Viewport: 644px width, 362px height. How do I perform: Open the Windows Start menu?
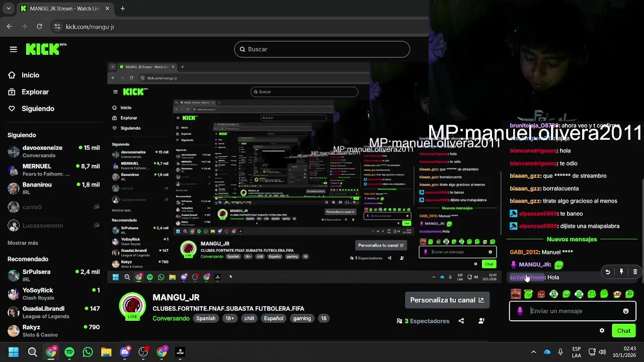tap(14, 352)
